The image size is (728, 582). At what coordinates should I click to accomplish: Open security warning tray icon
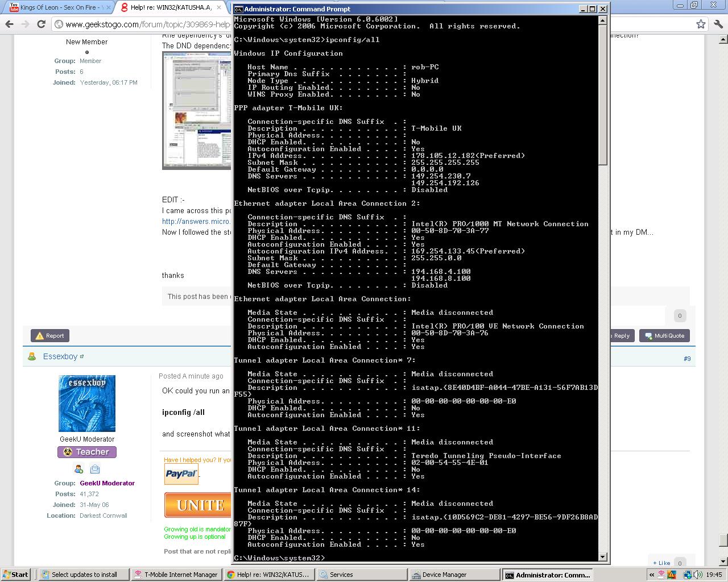click(x=672, y=575)
